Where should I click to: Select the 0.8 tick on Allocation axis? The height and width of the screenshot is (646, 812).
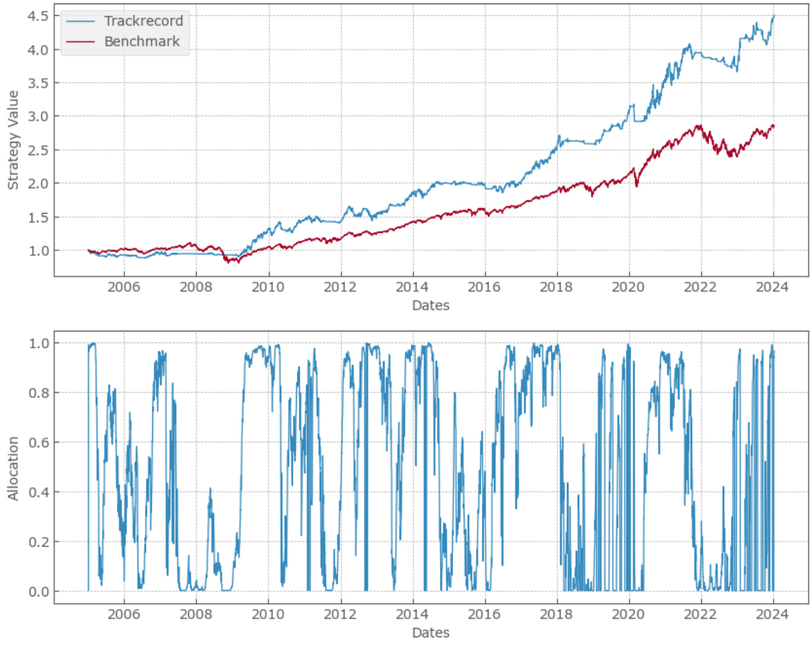pos(39,393)
